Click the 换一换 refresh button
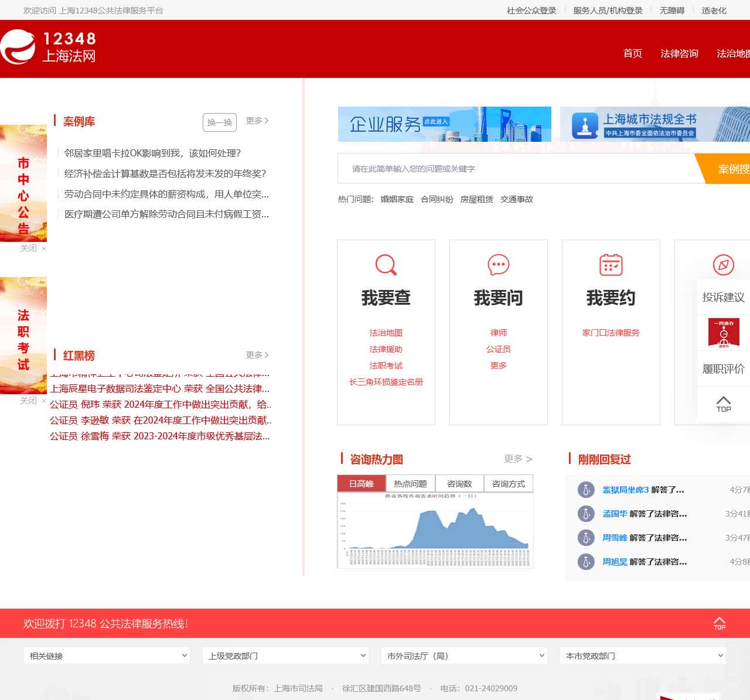Screen dimensions: 750x700 (x=219, y=122)
